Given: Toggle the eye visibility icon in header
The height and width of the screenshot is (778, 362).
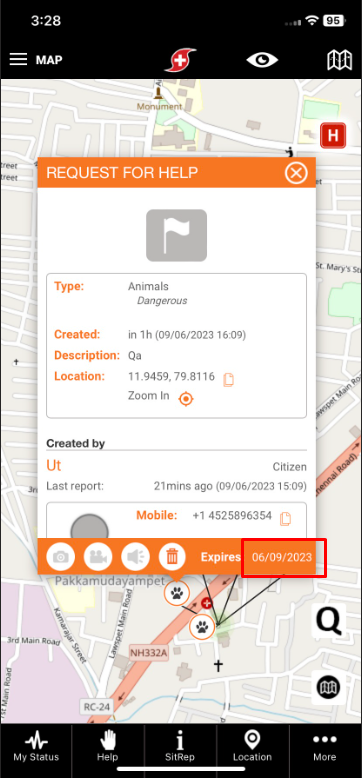Looking at the screenshot, I should (x=262, y=60).
